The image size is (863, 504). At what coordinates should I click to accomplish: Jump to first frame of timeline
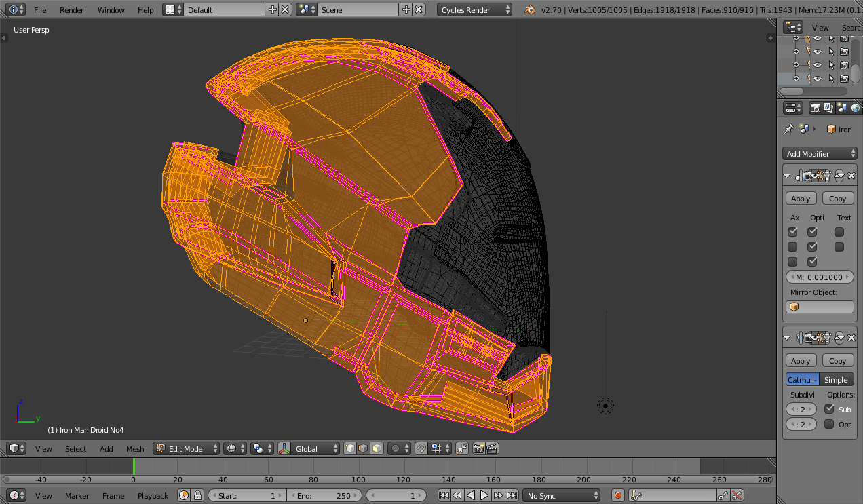tap(444, 495)
